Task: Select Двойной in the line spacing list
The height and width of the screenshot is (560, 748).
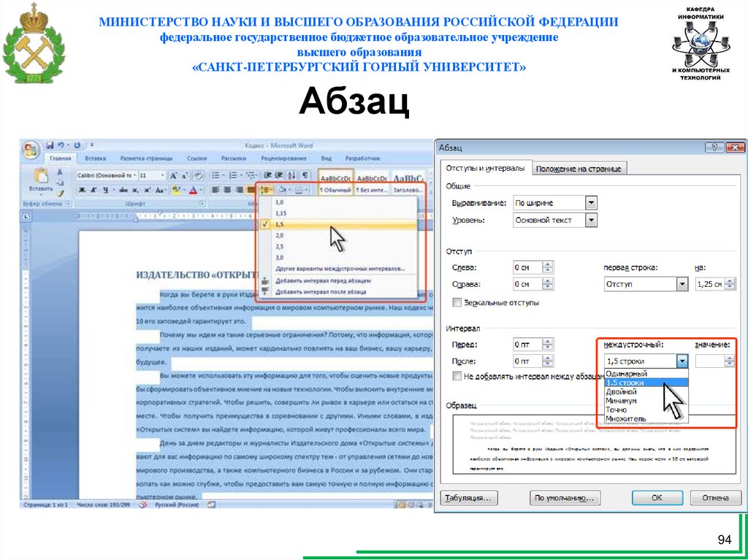Action: [622, 392]
